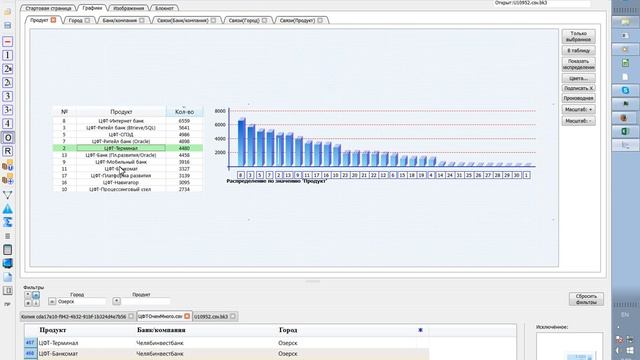Viewport: 640px width, 360px height.
Task: Click the Подписать X button
Action: 578,88
